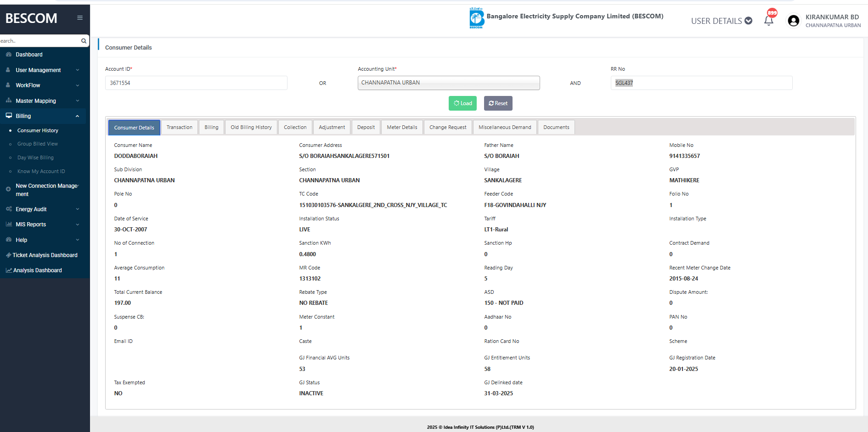Open Ticket Analysis Dashboard menu item
This screenshot has width=868, height=432.
point(45,255)
